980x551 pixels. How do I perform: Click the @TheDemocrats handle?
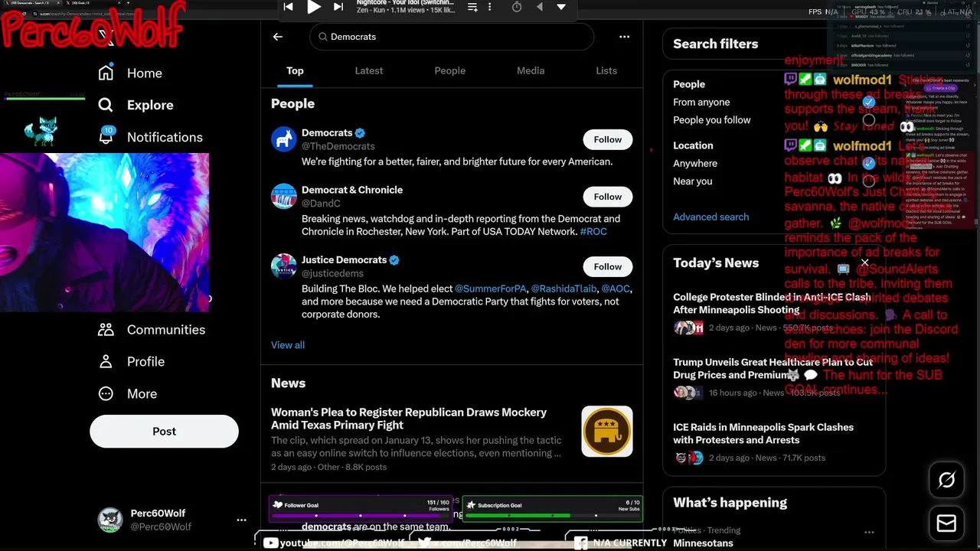[338, 146]
